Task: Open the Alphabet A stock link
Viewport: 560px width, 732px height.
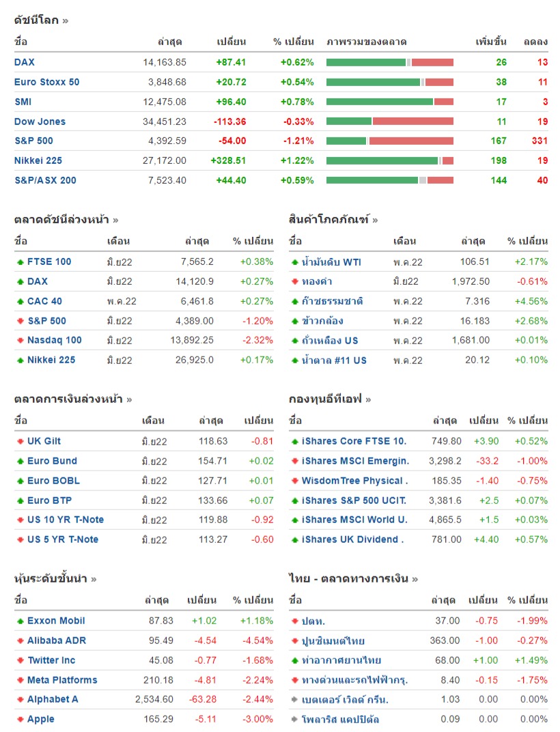Action: [53, 699]
